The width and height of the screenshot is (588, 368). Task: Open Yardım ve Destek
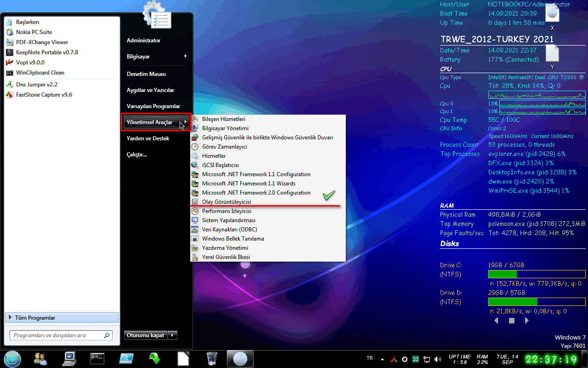click(x=148, y=138)
